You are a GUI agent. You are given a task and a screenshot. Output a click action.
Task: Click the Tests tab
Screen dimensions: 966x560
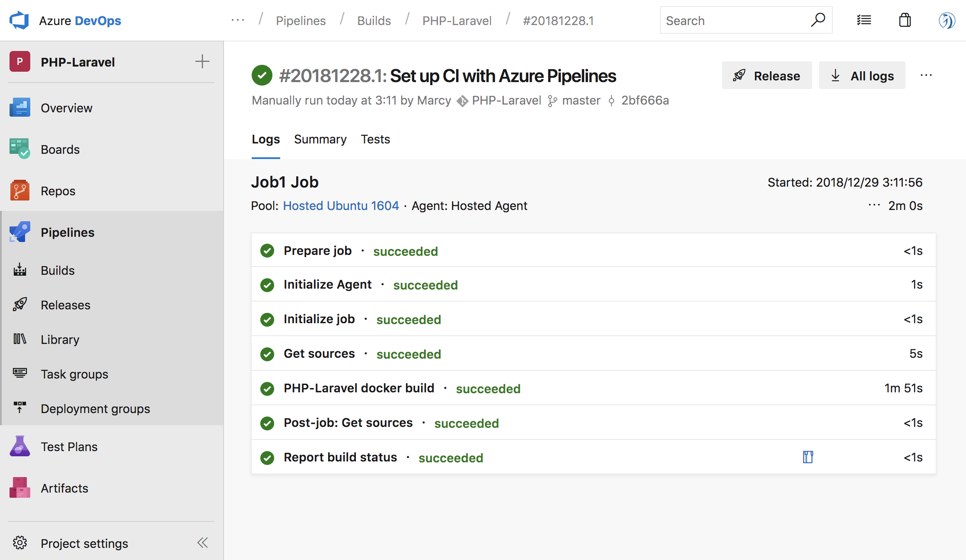(x=375, y=139)
